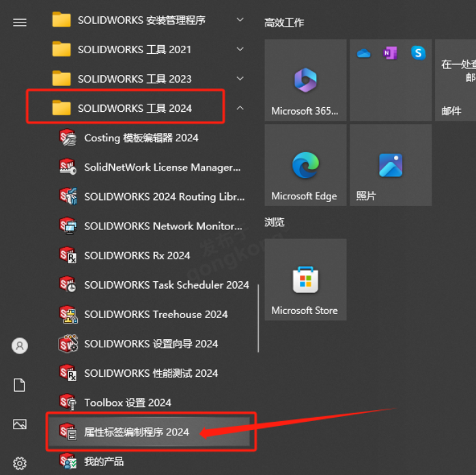Open the Pictures icon in sidebar

tap(20, 424)
